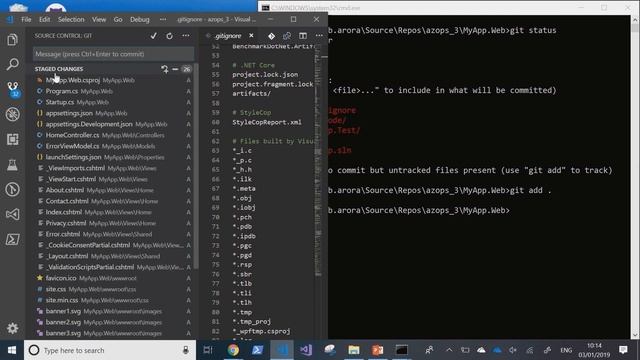
Task: Open PowerPoint from the taskbar
Action: point(378,350)
